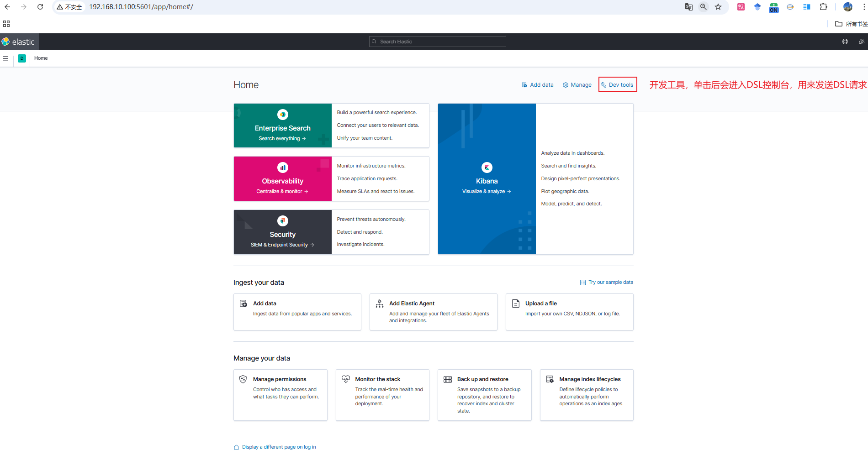Viewport: 868px width, 450px height.
Task: Open the Upload a file card
Action: tap(570, 312)
